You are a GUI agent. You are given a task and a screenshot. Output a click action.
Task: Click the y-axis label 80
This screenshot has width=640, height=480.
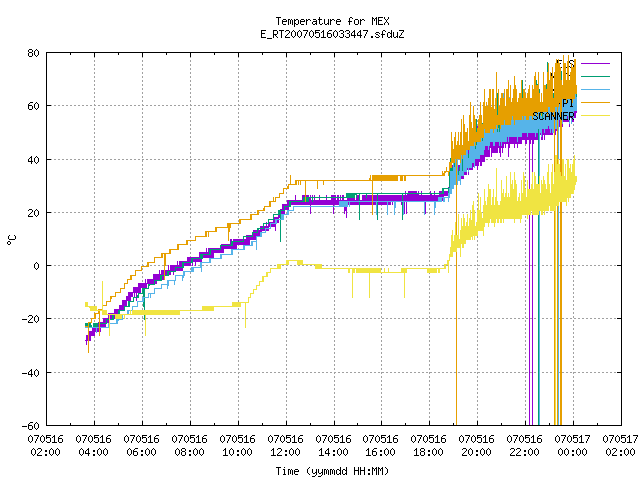(33, 53)
